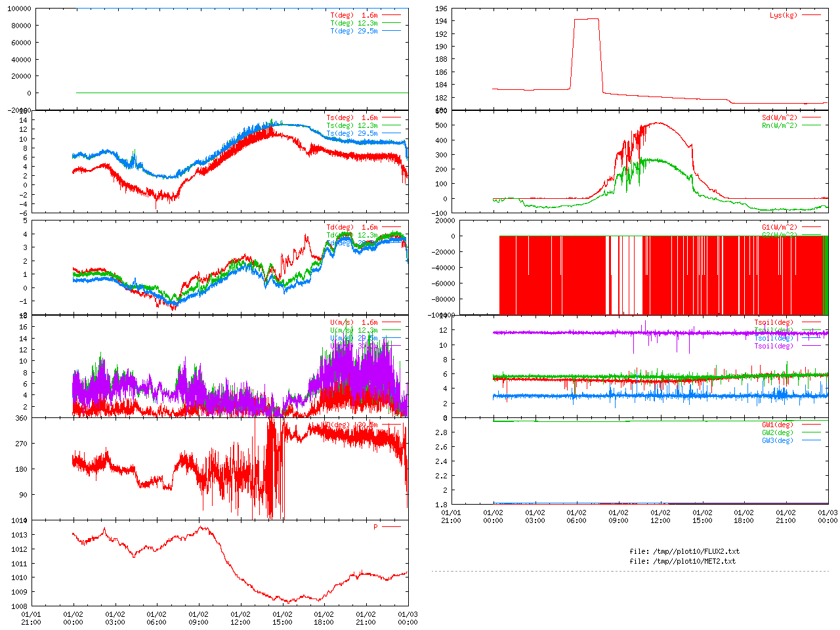Click the blue line sample beside 'GW3(deg)'
This screenshot has height=630, width=840.
(x=811, y=440)
